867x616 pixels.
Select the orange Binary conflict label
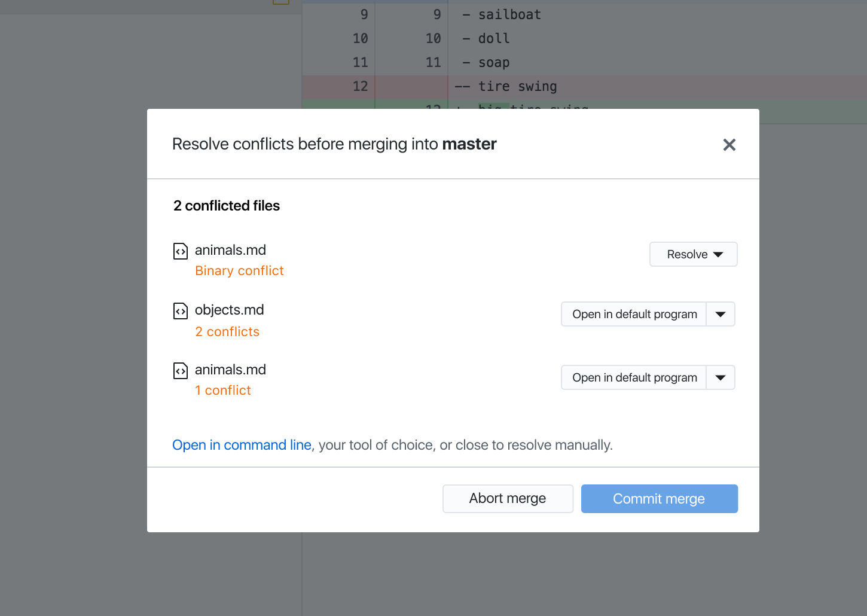(239, 270)
